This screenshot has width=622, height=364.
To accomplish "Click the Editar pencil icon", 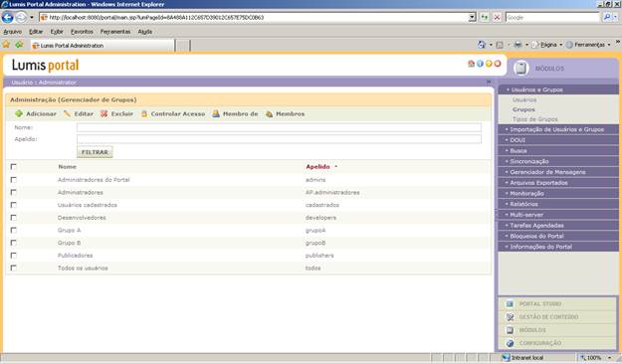I will click(67, 113).
